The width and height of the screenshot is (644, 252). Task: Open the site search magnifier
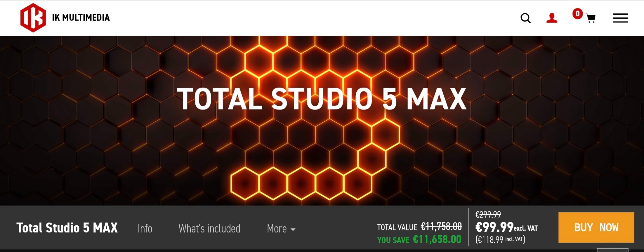(x=525, y=18)
